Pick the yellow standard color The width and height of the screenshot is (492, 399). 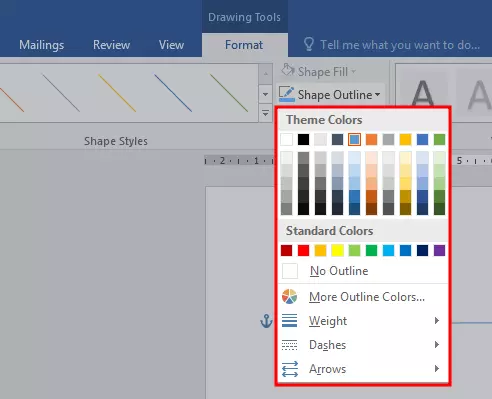337,250
